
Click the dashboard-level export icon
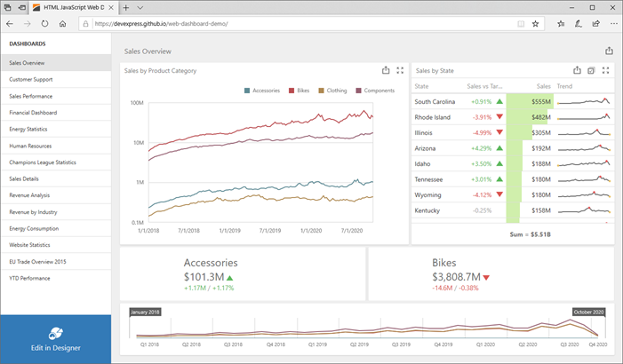click(x=609, y=51)
